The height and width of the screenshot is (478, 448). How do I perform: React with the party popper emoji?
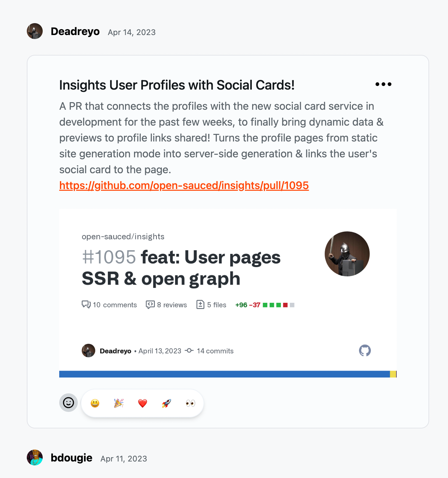[x=118, y=403]
